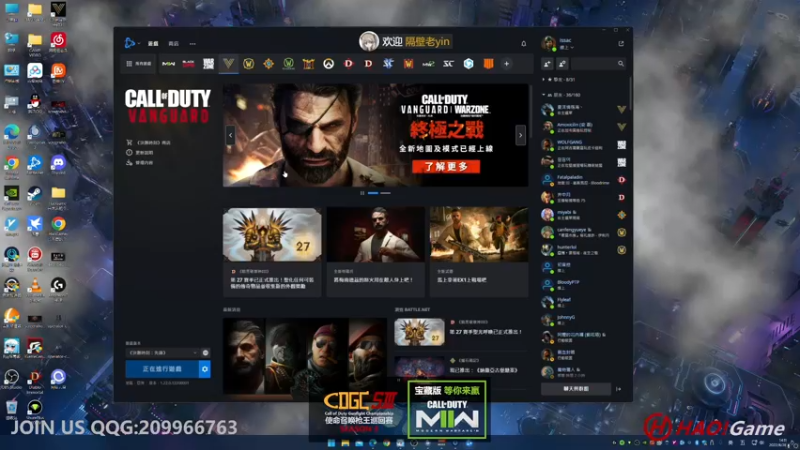
Task: Select friend BloodyPTP in friends list
Action: coord(584,285)
